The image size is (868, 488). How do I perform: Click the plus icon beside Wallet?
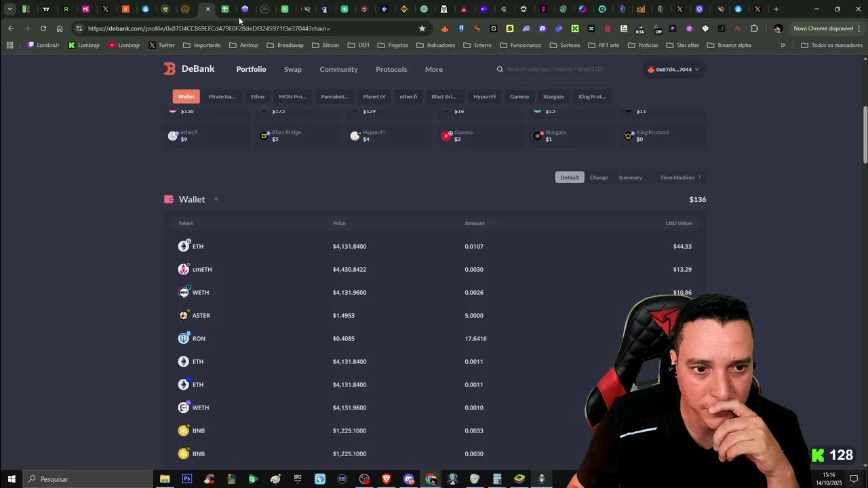point(216,199)
